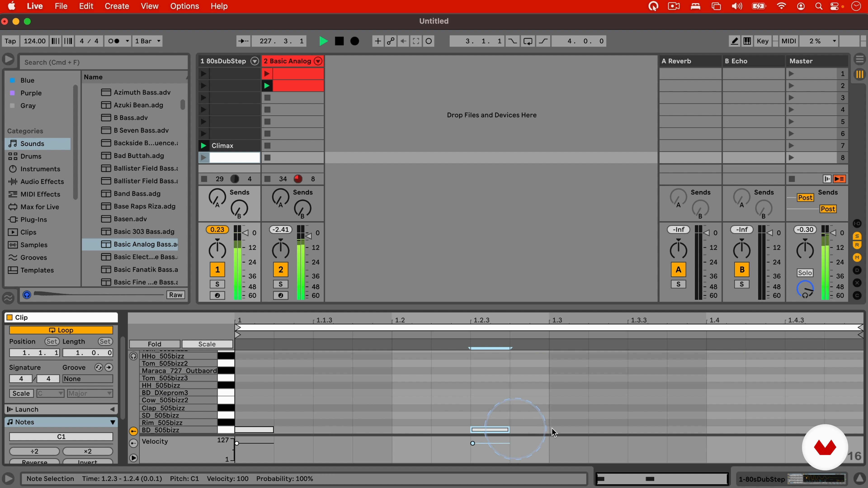The width and height of the screenshot is (868, 488).
Task: Click the Scale button in note editor
Action: [x=207, y=344]
